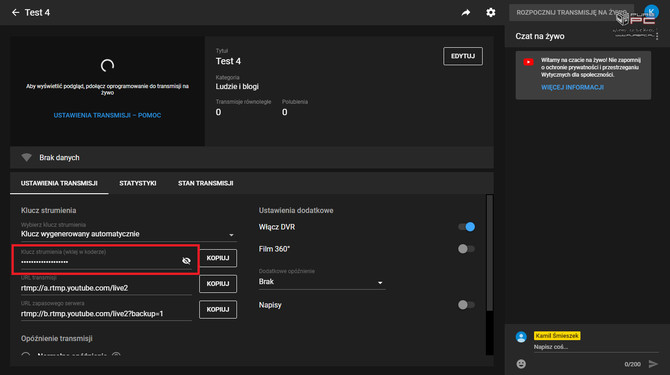Copy the stream key with Kopiuj

pos(218,258)
